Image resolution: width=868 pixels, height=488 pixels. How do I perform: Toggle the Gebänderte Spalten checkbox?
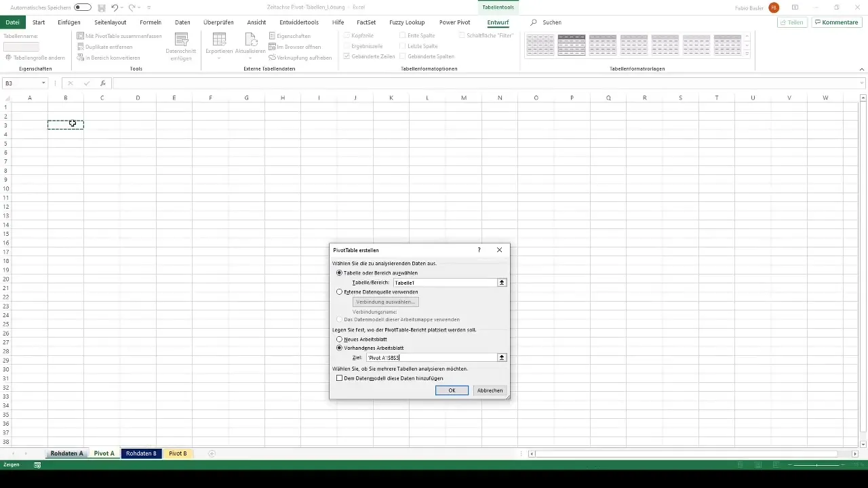(x=403, y=56)
